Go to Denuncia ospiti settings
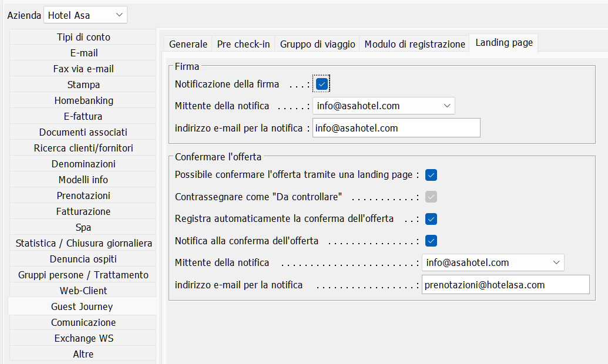The height and width of the screenshot is (364, 608). tap(83, 259)
